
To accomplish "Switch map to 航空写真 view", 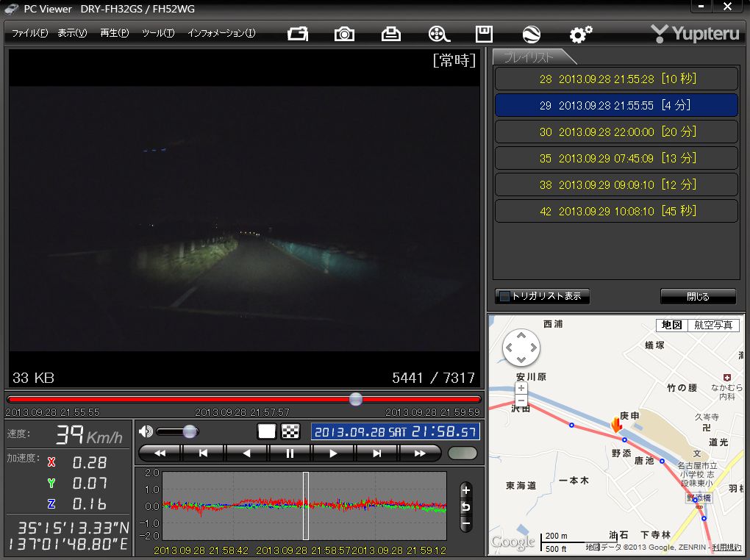I will 713,325.
